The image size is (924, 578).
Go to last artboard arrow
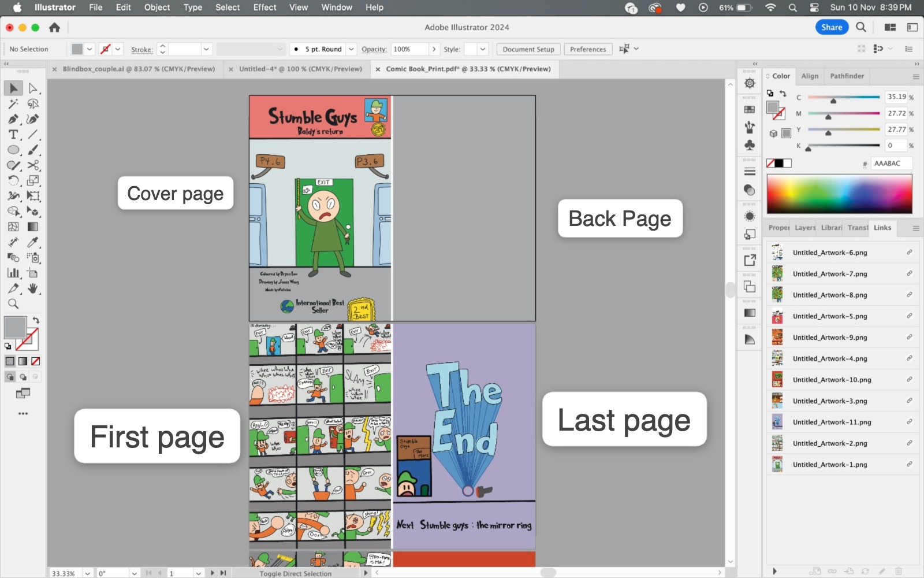223,573
